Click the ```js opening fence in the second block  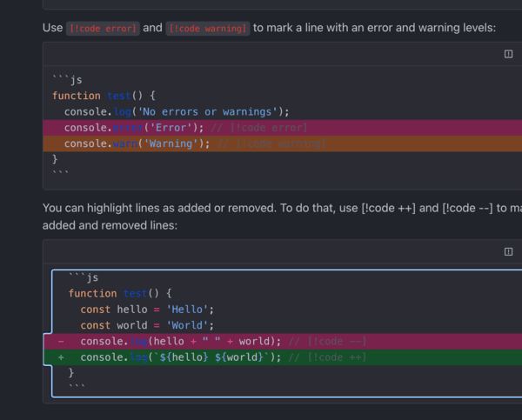coord(84,277)
